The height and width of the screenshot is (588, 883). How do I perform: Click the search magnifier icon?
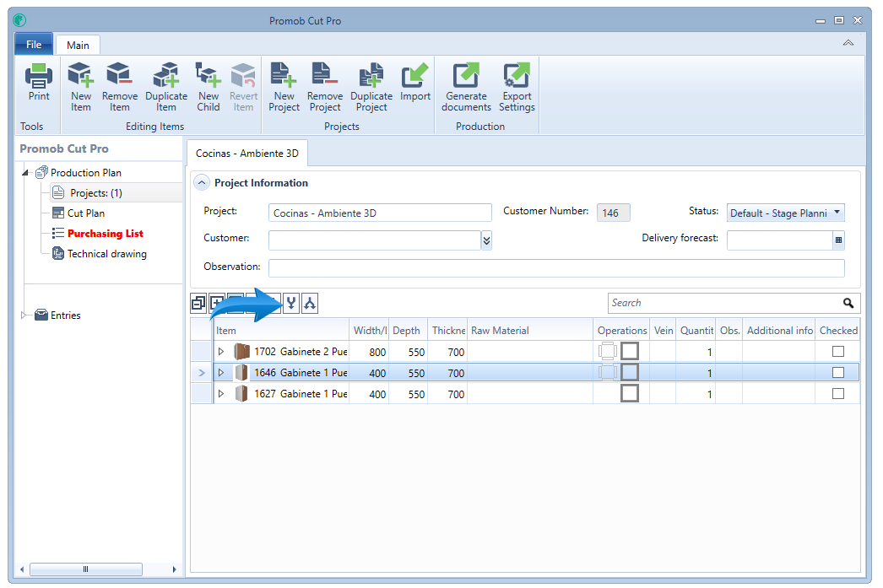[848, 304]
